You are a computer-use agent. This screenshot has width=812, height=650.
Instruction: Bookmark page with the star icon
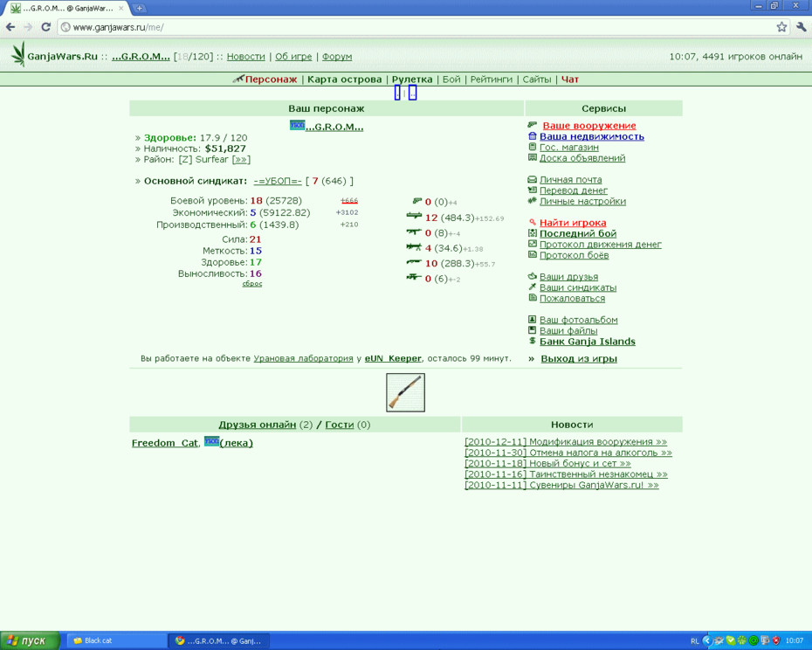point(781,27)
